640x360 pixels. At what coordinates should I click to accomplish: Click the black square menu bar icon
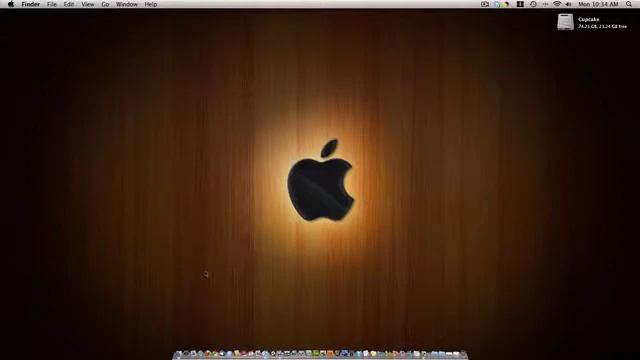pos(520,4)
